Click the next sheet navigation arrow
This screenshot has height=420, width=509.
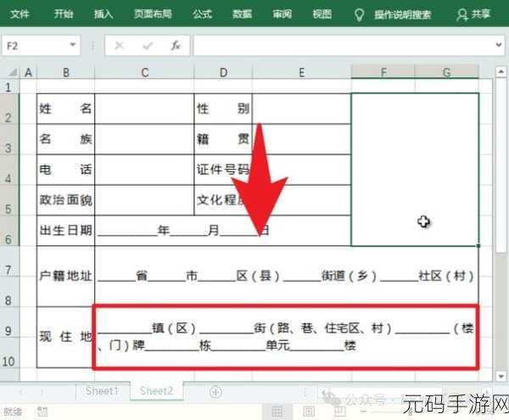point(42,392)
